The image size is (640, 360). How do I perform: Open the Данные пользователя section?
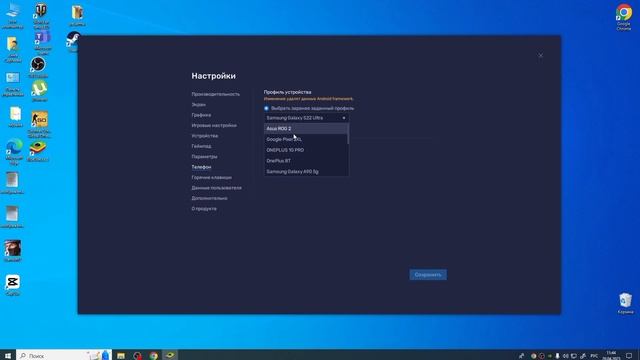point(216,188)
